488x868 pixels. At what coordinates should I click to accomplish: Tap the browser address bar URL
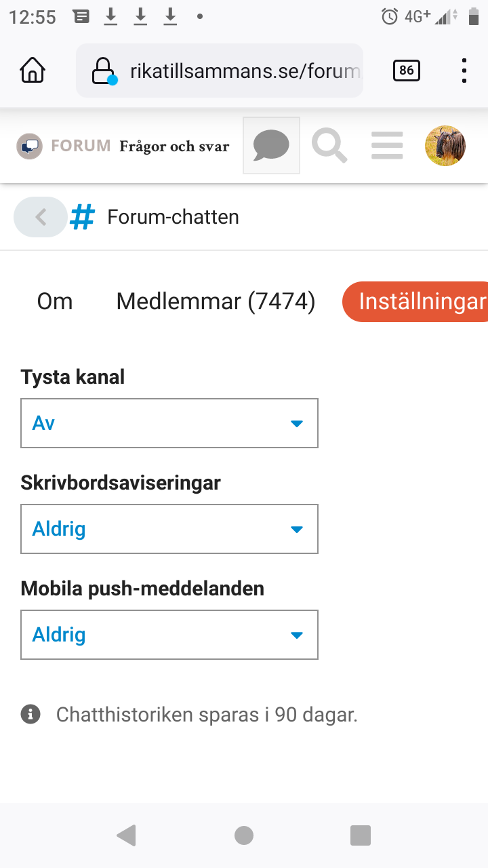(x=244, y=71)
